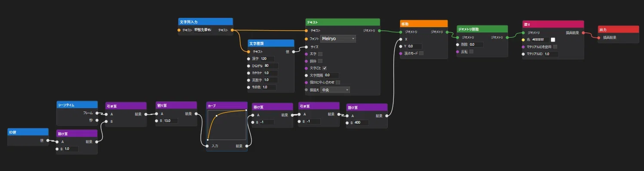Click the 入力 port of カーブ

pyautogui.click(x=207, y=146)
